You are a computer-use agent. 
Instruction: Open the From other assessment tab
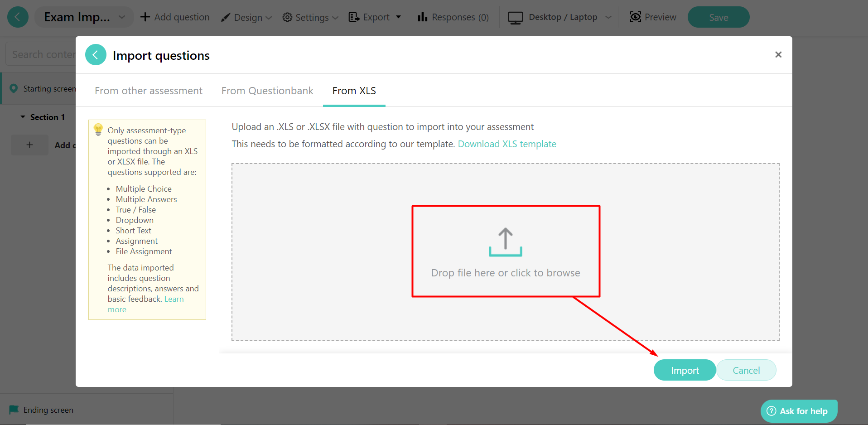click(148, 91)
